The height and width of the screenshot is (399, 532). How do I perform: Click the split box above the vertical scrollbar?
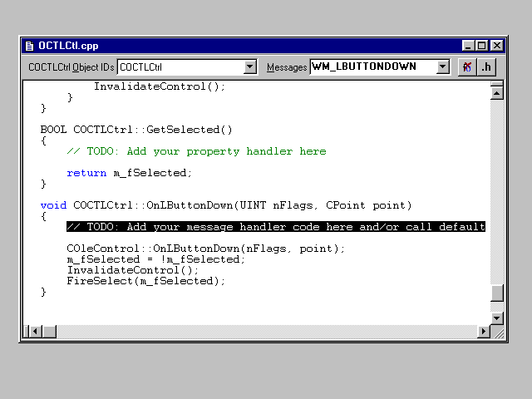497,83
